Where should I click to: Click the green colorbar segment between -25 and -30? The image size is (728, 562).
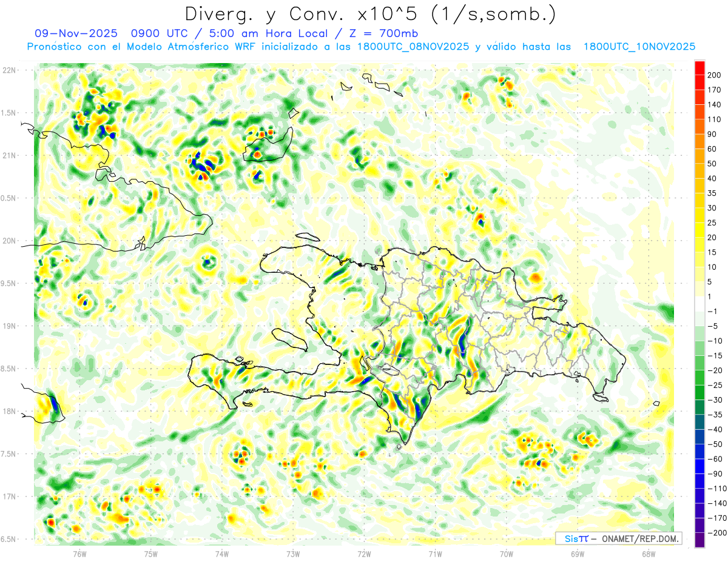tap(699, 392)
